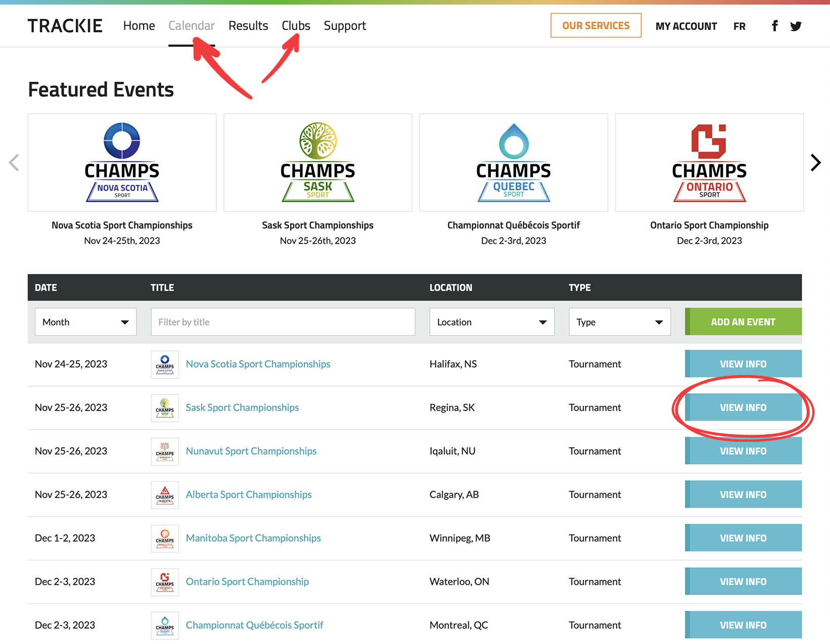The width and height of the screenshot is (830, 644).
Task: Switch language with the FR link
Action: coord(739,26)
